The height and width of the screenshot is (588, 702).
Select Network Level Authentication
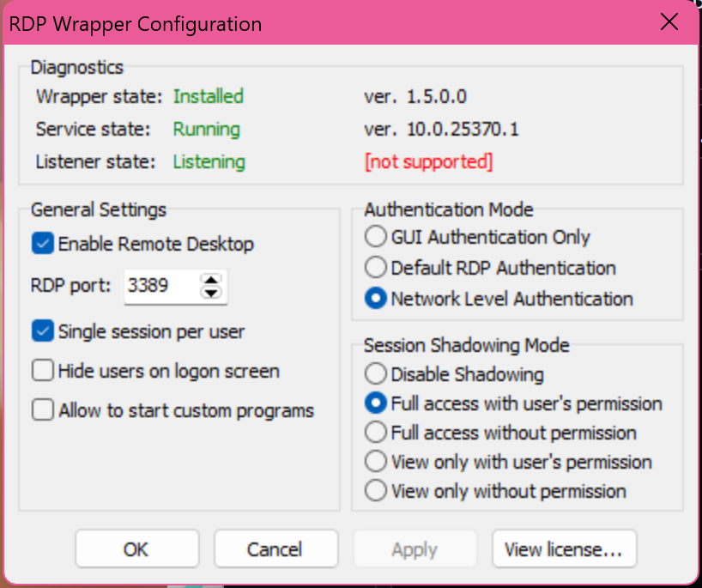[374, 298]
